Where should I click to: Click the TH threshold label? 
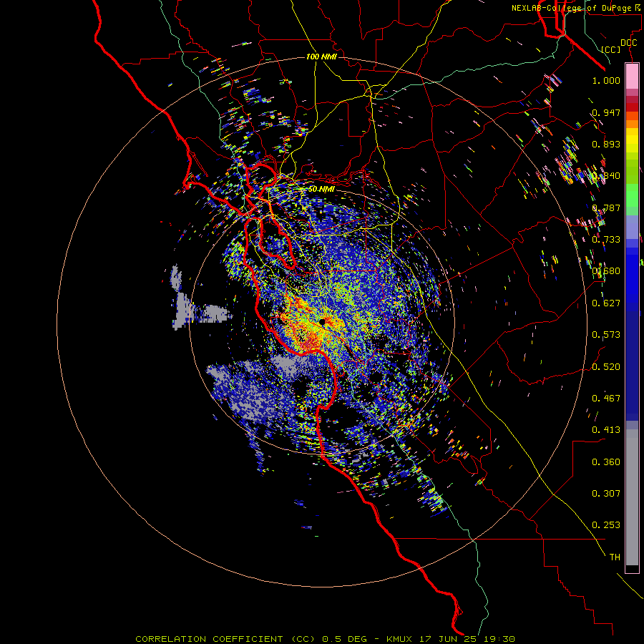click(x=615, y=557)
